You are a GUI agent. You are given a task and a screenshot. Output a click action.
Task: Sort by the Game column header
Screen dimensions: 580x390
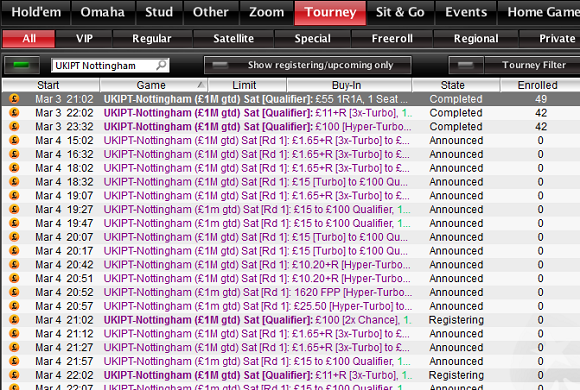point(154,85)
